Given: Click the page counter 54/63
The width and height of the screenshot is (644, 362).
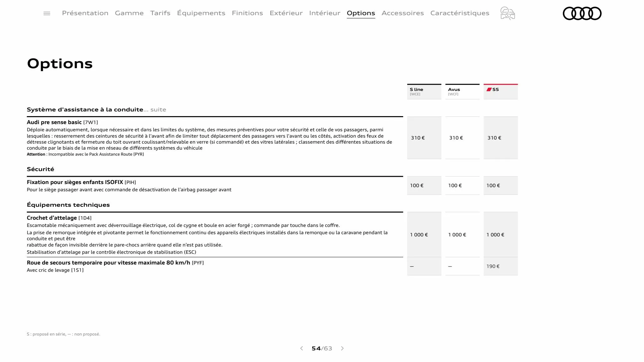Looking at the screenshot, I should [x=322, y=348].
